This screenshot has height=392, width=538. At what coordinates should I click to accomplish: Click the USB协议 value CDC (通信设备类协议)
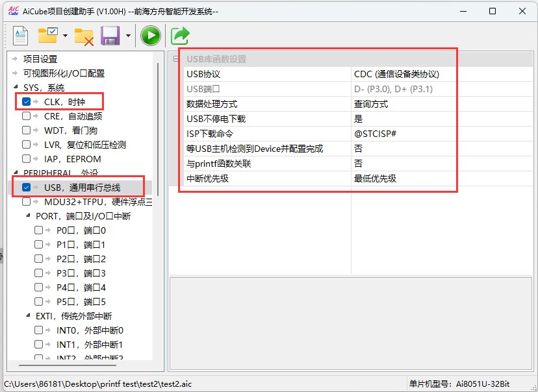396,74
